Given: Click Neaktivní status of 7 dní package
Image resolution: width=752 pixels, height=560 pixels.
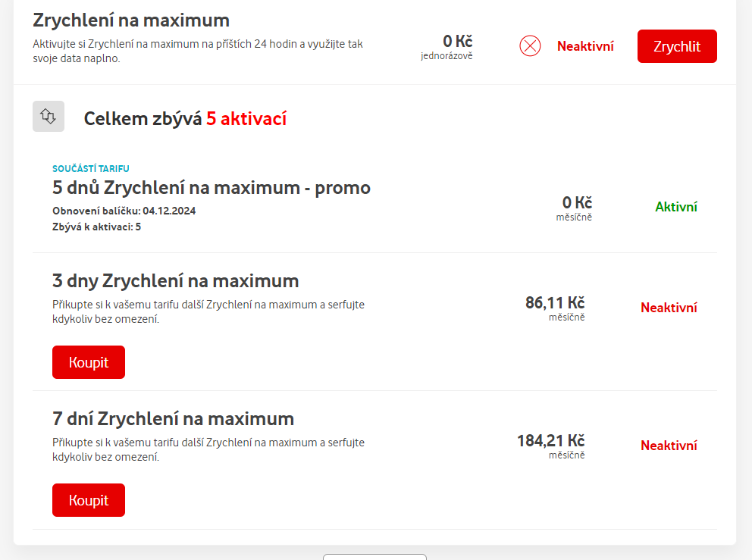Looking at the screenshot, I should click(x=669, y=446).
